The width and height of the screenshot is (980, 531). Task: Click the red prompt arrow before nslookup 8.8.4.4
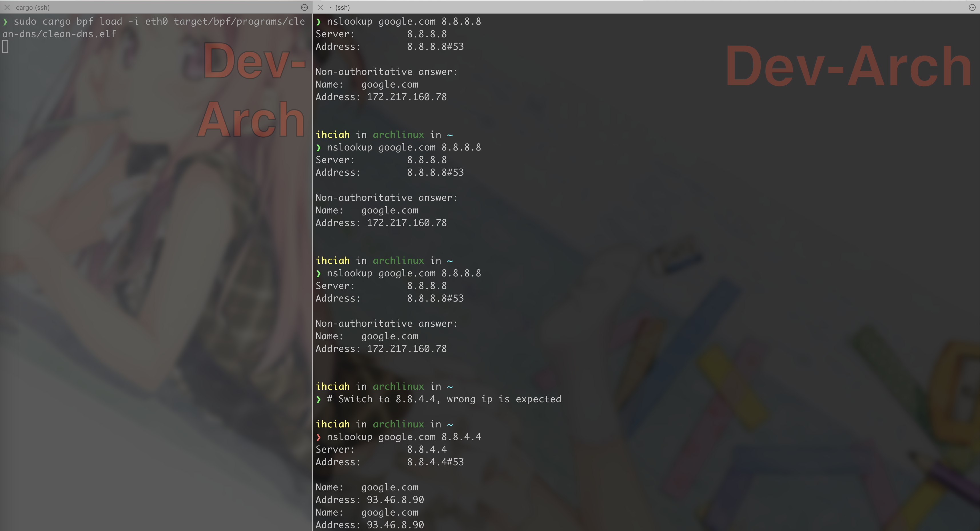(x=318, y=437)
